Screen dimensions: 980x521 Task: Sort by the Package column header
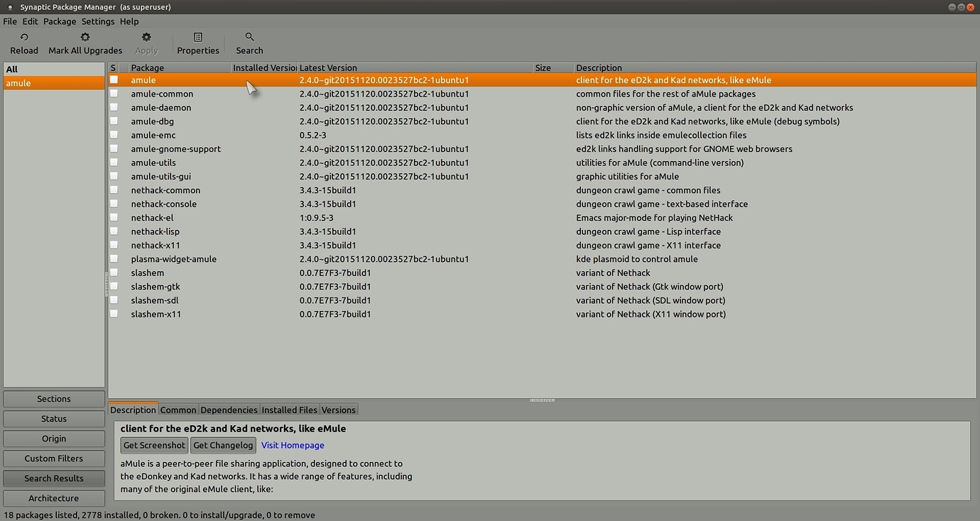click(x=180, y=67)
